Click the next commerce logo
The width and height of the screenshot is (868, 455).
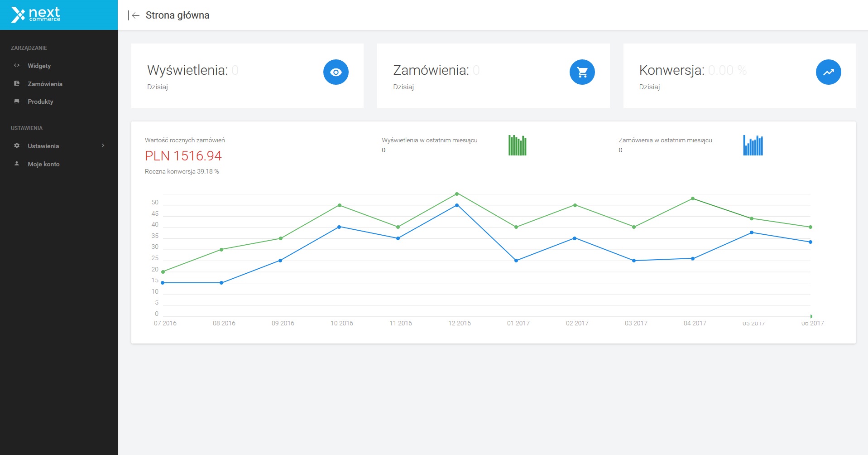[x=36, y=15]
